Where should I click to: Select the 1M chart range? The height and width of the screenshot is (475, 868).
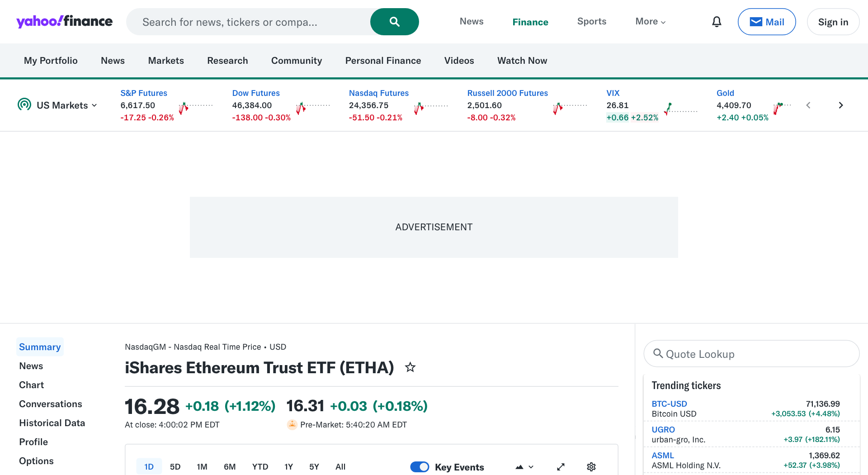coord(202,467)
